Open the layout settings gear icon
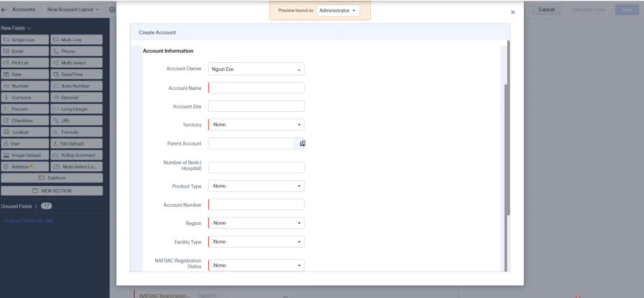Image resolution: width=644 pixels, height=298 pixels. coord(112,10)
